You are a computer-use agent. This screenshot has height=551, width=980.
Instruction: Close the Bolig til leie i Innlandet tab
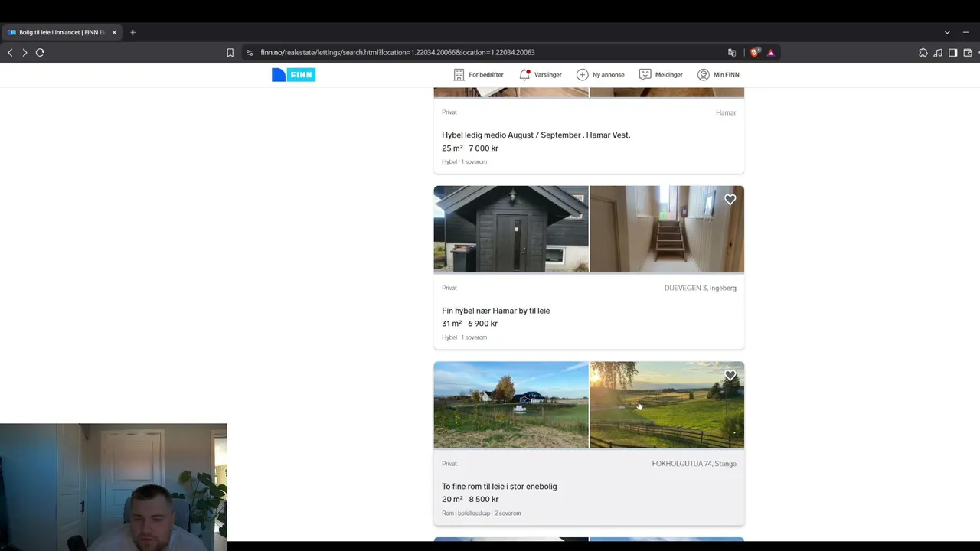click(114, 32)
